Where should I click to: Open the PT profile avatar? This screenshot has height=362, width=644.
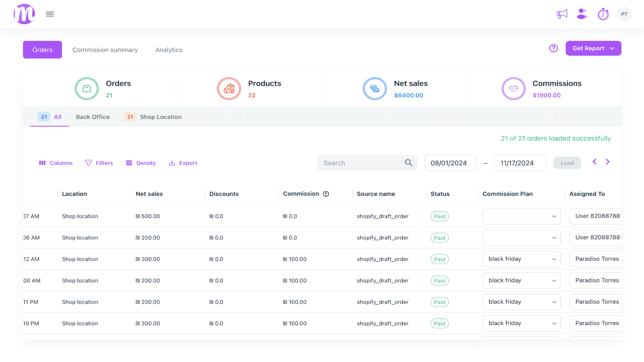point(624,14)
